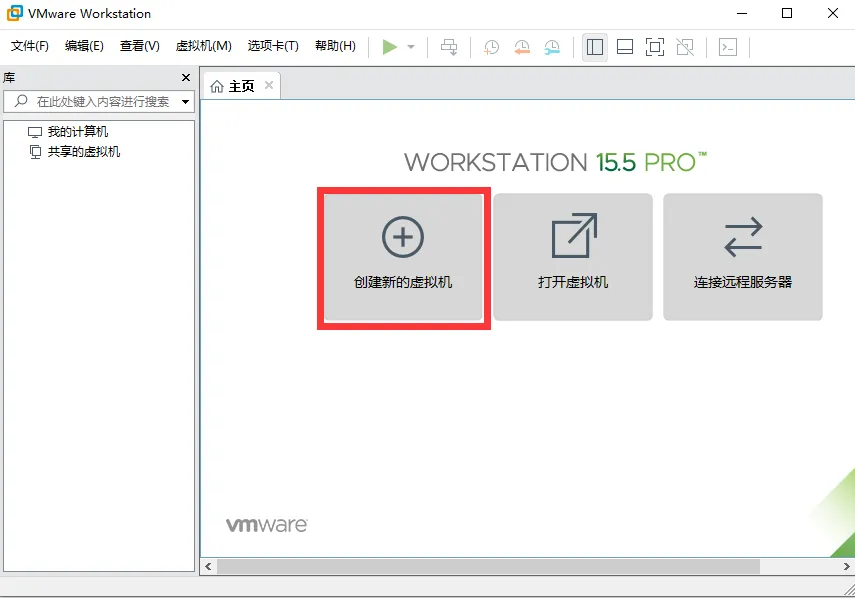This screenshot has height=598, width=855.
Task: Toggle the thumbnail bar view icon
Action: pyautogui.click(x=625, y=47)
